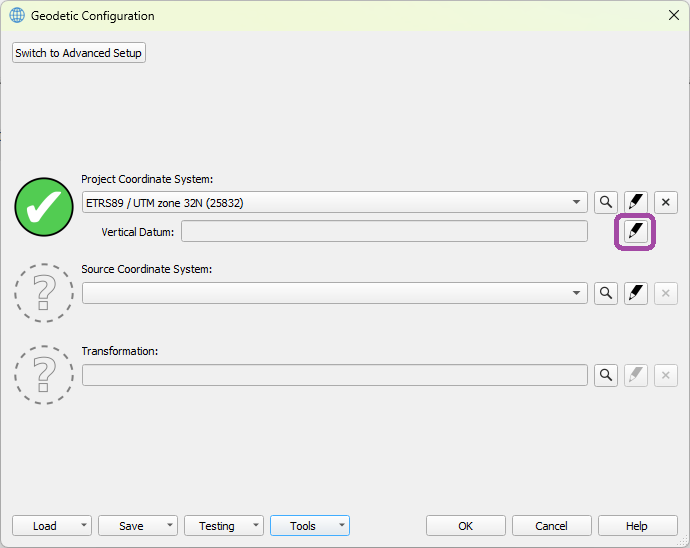
Task: Search for a Source Coordinate System
Action: click(x=605, y=293)
